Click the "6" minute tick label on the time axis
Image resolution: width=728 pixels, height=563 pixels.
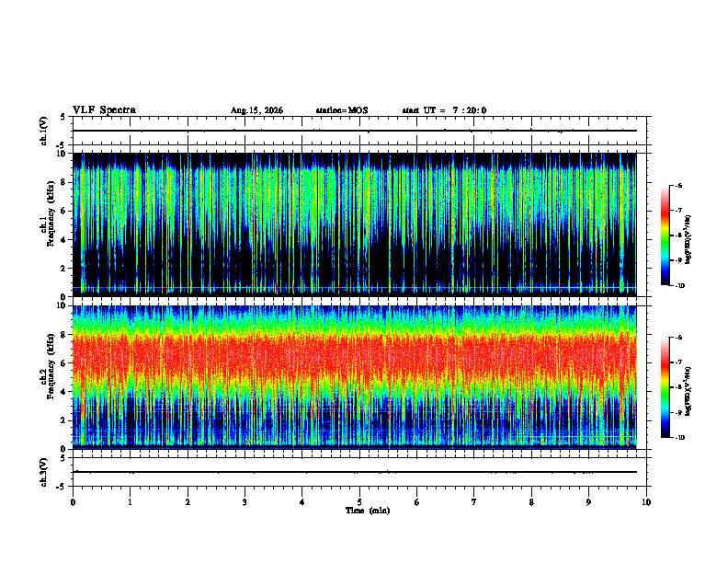pos(416,502)
